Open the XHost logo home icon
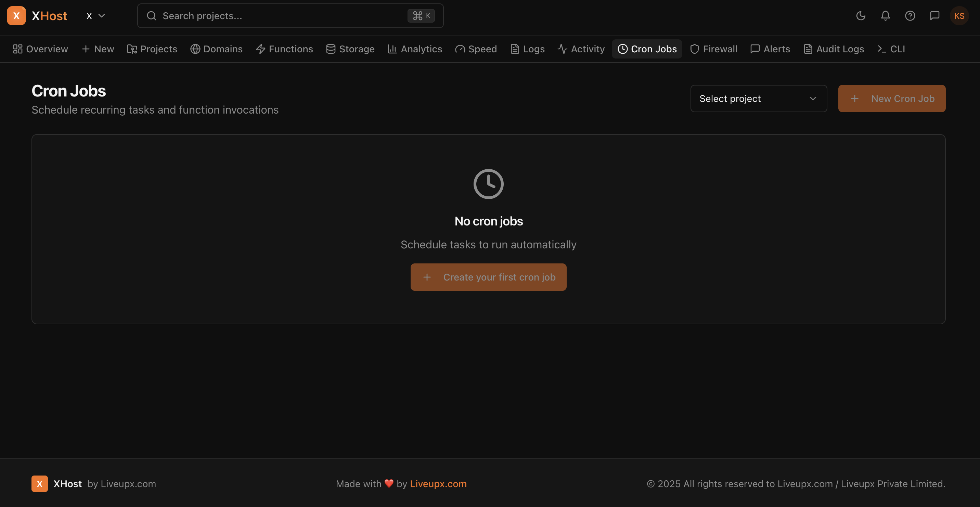The width and height of the screenshot is (980, 507). click(x=16, y=16)
